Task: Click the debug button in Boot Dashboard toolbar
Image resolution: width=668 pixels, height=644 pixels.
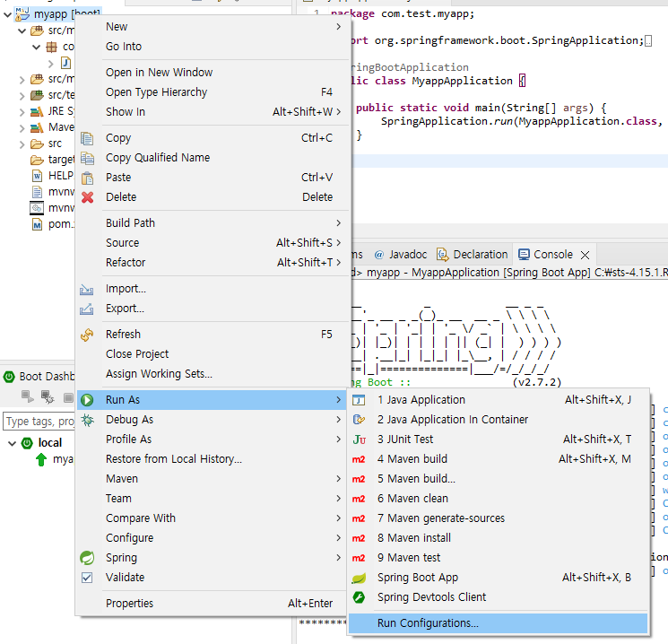Action: coord(48,397)
